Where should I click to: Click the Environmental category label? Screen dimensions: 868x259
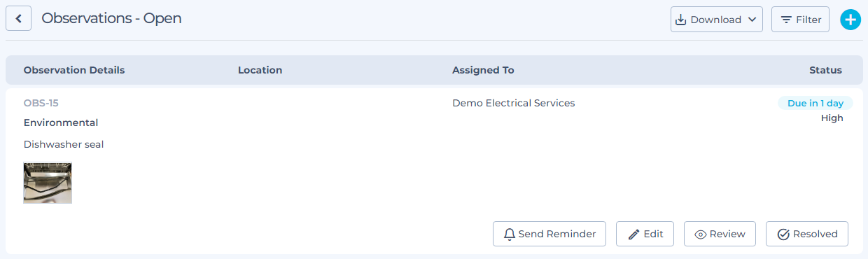pyautogui.click(x=61, y=122)
